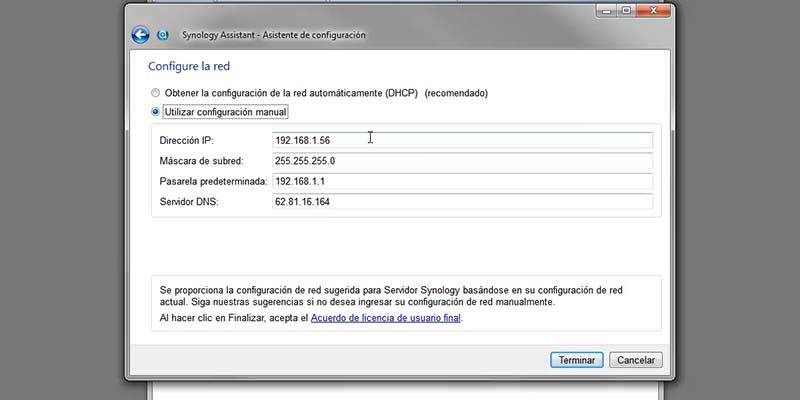
Task: Open Acuerdo de licencia de usuario final link
Action: pyautogui.click(x=385, y=318)
